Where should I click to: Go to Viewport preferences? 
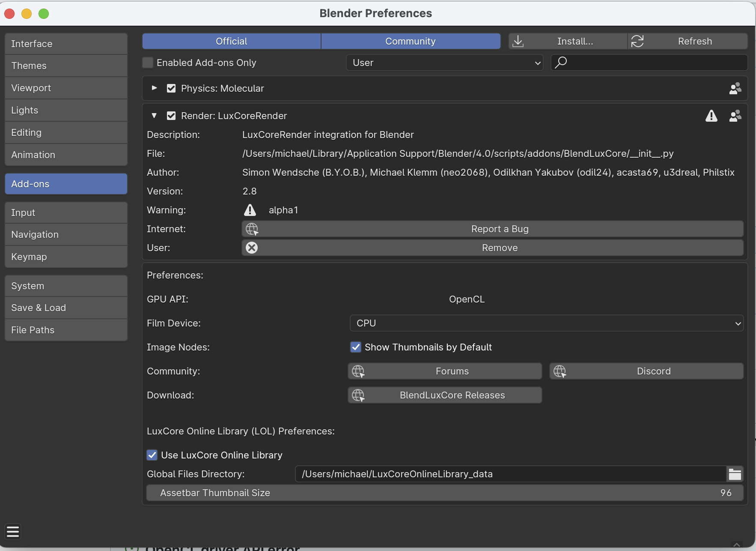pyautogui.click(x=66, y=88)
